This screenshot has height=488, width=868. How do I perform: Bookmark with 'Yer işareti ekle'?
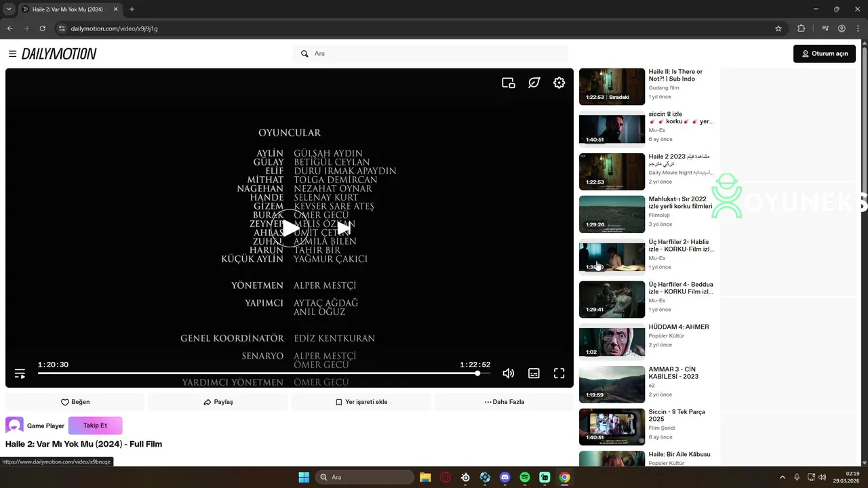(x=361, y=402)
